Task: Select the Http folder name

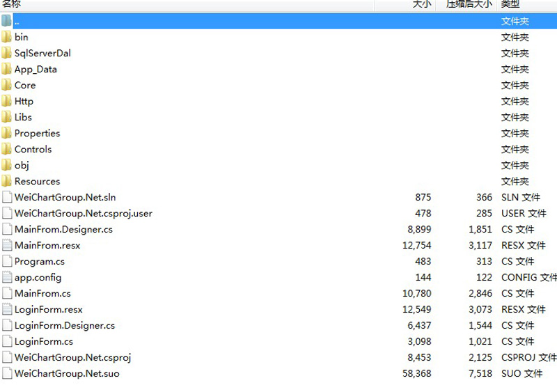Action: [24, 101]
